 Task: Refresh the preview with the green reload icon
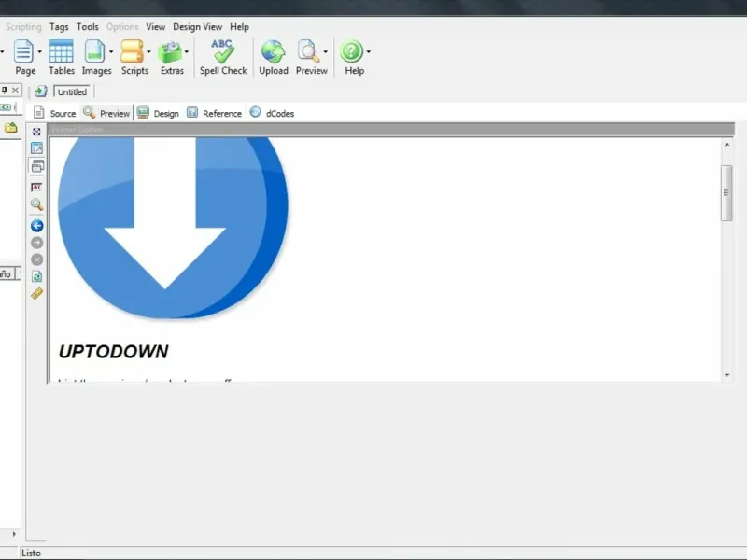coord(36,276)
